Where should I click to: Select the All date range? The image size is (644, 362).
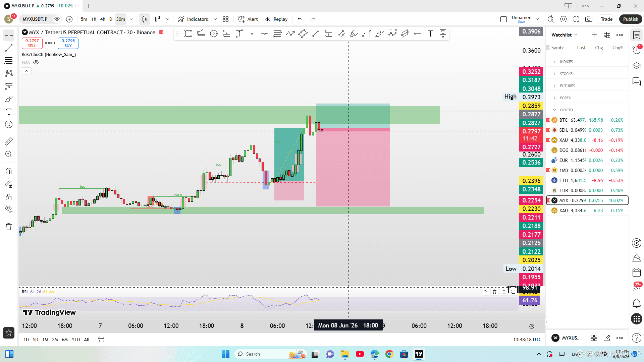click(x=87, y=340)
